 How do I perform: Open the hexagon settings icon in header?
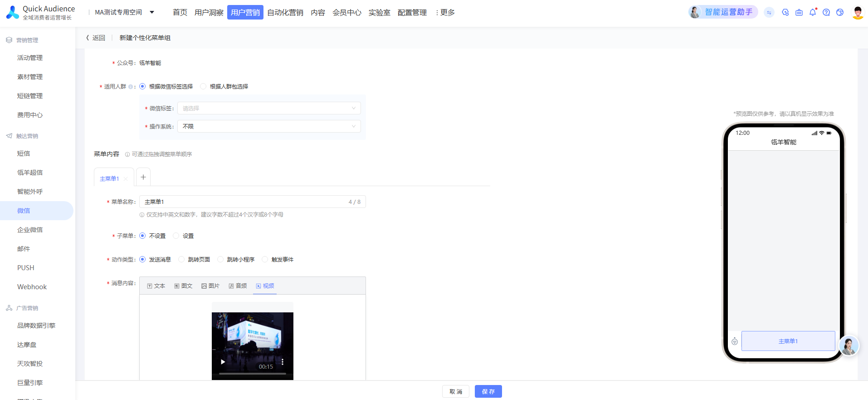point(785,13)
